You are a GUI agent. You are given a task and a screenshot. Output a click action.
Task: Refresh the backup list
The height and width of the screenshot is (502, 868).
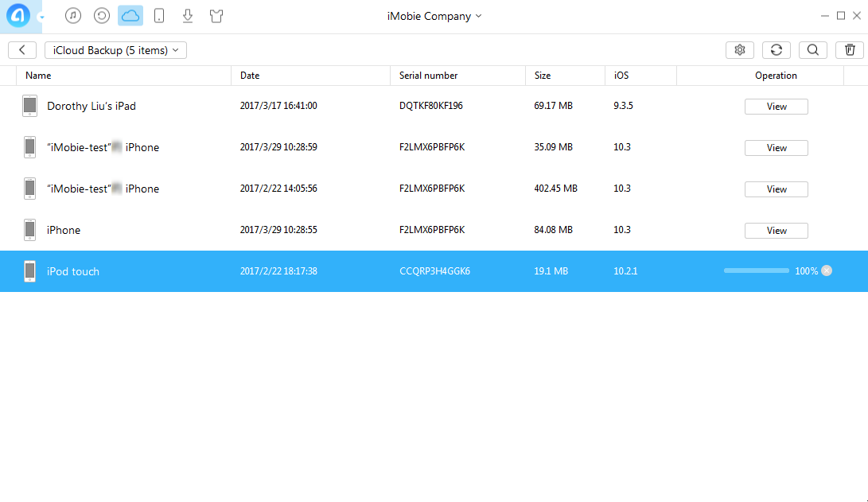(776, 50)
